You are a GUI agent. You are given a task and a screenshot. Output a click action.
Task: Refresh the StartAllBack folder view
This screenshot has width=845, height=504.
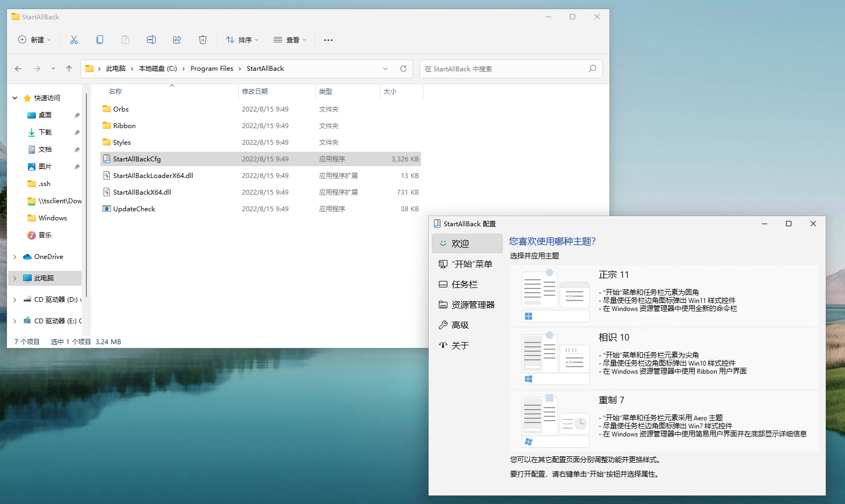click(x=403, y=69)
